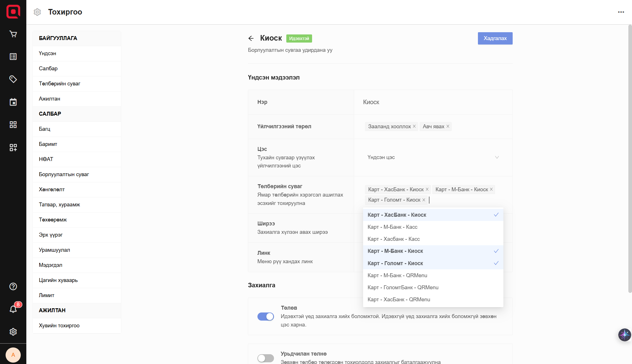Disable the Төлөв toggle switch
Image resolution: width=632 pixels, height=364 pixels.
(x=266, y=316)
